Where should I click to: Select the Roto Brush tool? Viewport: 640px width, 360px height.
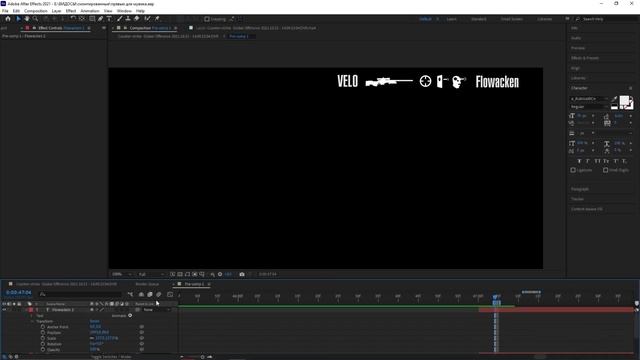click(147, 19)
